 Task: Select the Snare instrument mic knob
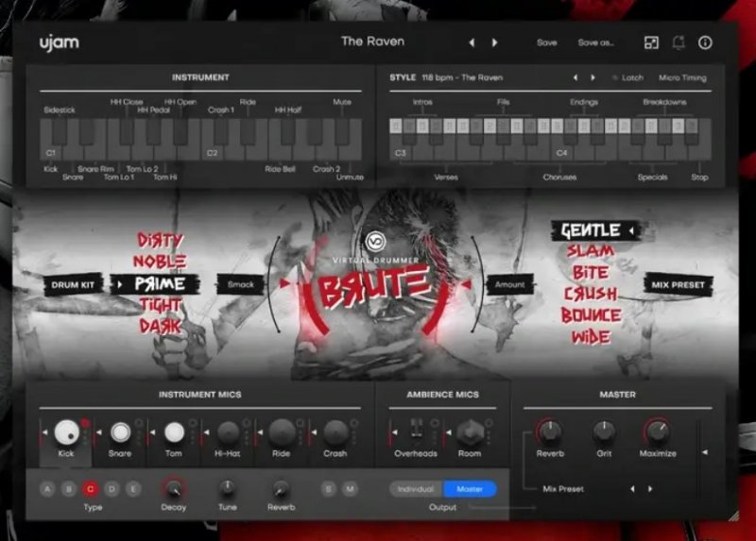(x=120, y=432)
